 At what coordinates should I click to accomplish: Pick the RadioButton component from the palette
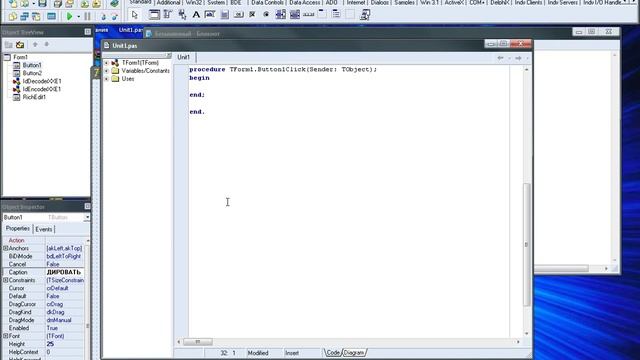(266, 15)
